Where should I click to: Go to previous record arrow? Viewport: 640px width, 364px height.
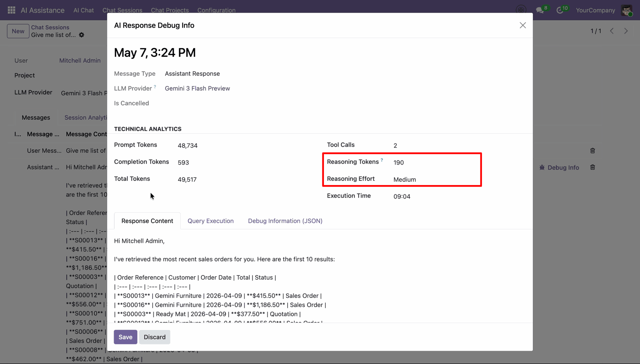click(612, 31)
